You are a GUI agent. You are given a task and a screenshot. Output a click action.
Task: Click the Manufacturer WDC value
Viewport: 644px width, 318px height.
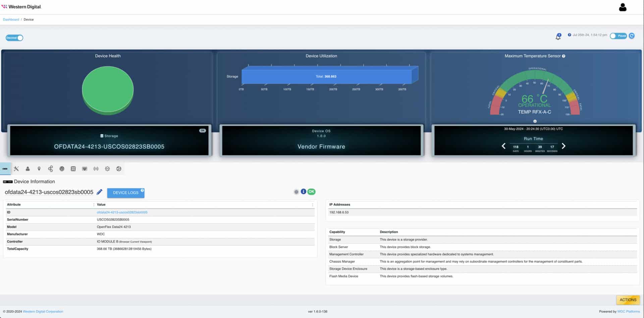pos(101,234)
